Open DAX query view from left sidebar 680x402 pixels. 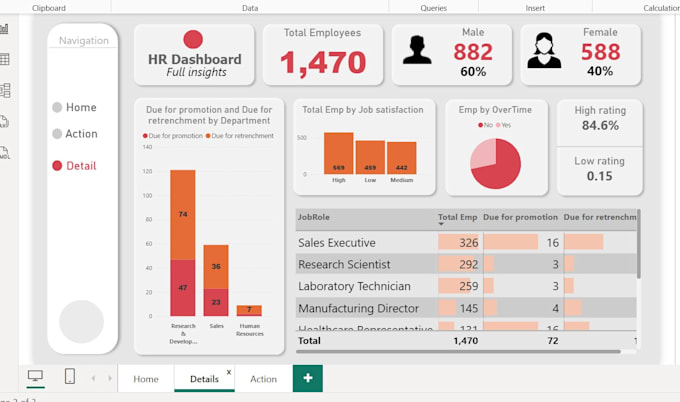tap(4, 122)
